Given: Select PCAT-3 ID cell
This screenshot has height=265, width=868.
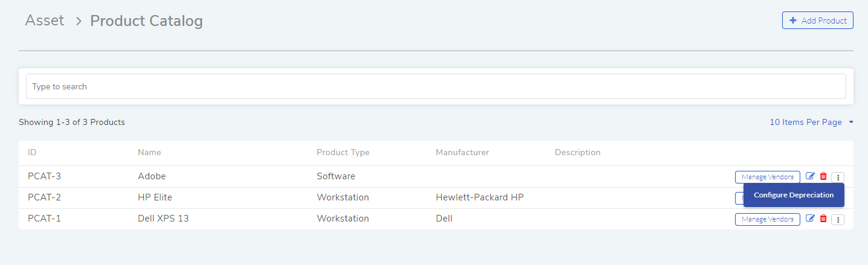Looking at the screenshot, I should [x=44, y=176].
